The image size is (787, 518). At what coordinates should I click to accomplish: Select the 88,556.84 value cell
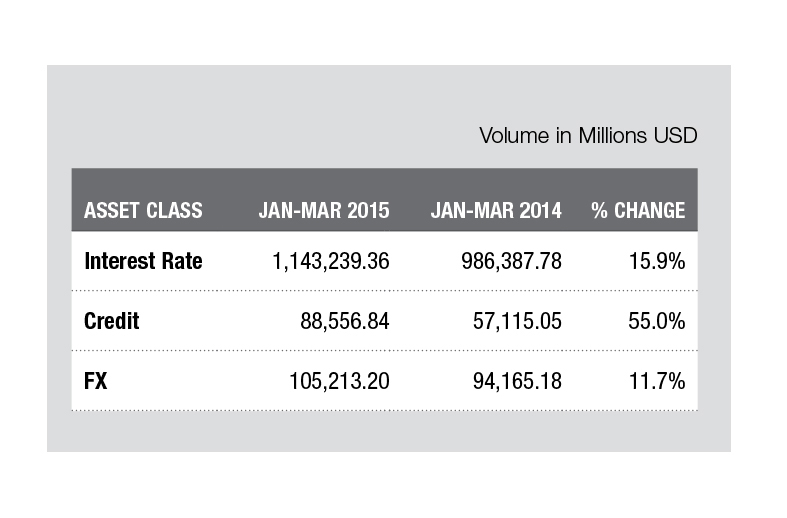click(340, 321)
